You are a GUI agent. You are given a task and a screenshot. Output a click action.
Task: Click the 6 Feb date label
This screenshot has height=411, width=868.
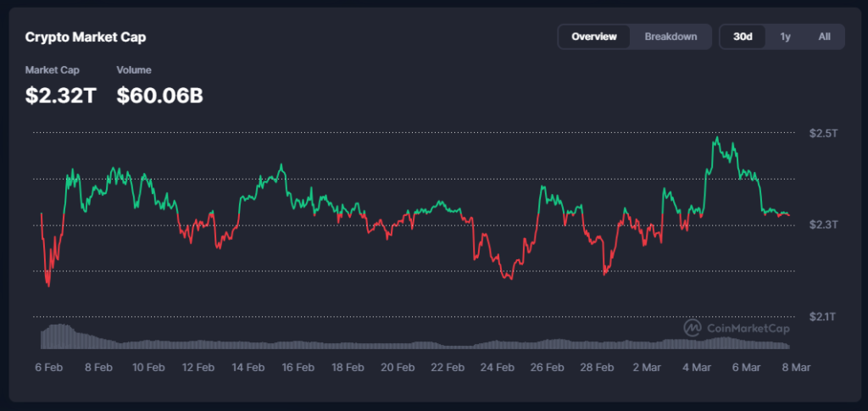[49, 368]
